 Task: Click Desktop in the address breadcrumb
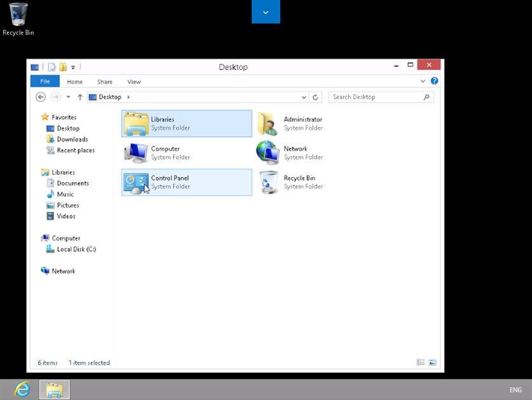coord(110,97)
